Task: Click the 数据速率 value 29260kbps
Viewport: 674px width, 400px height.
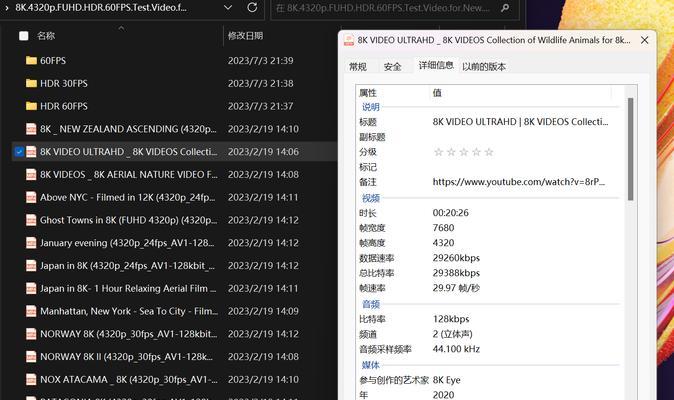Action: point(456,258)
